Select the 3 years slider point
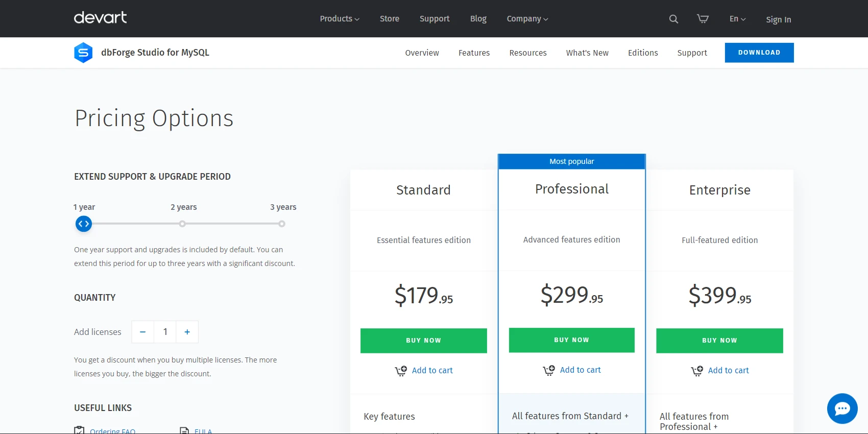 tap(282, 224)
